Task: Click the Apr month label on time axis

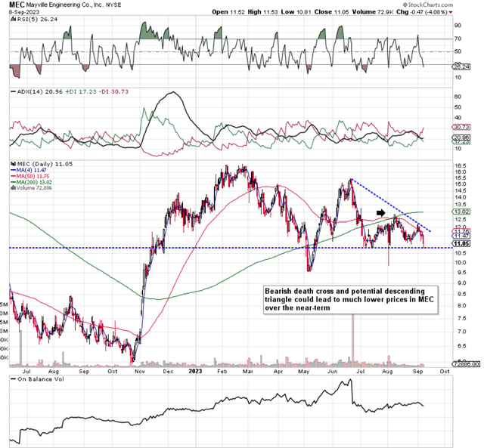Action: (x=278, y=371)
